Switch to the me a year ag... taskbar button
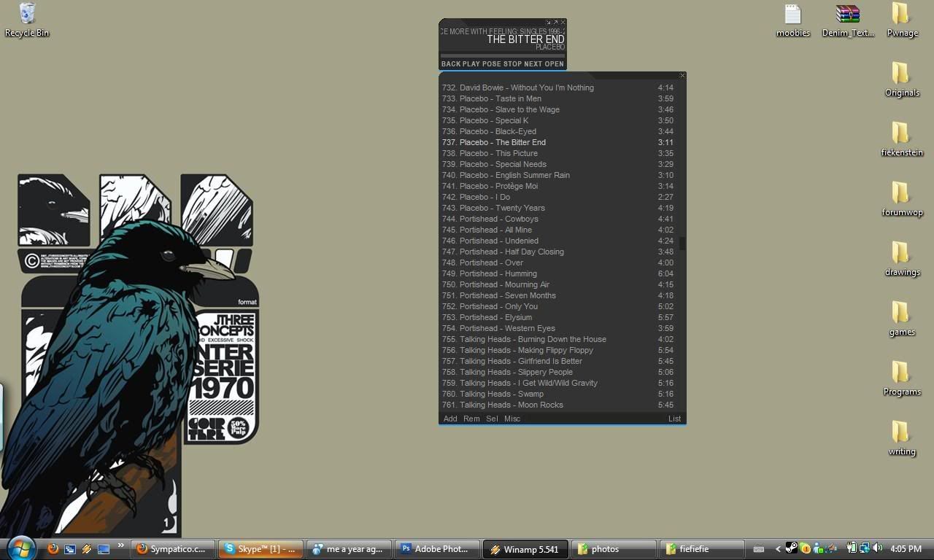The width and height of the screenshot is (934, 560). pos(350,549)
